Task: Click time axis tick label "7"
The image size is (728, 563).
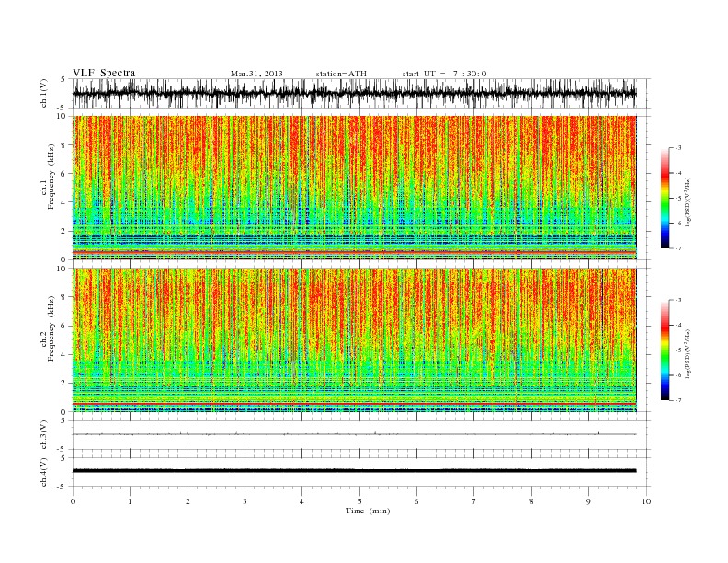Action: 474,501
